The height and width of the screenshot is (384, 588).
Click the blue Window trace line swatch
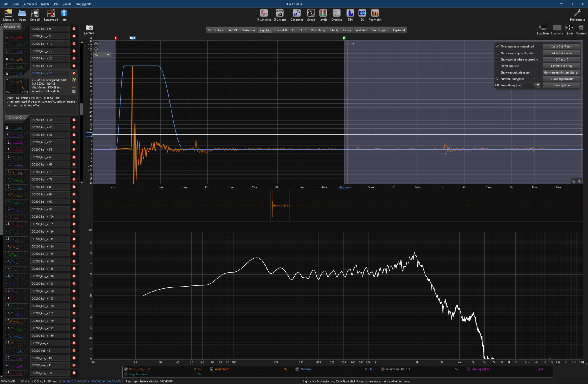tap(346, 369)
